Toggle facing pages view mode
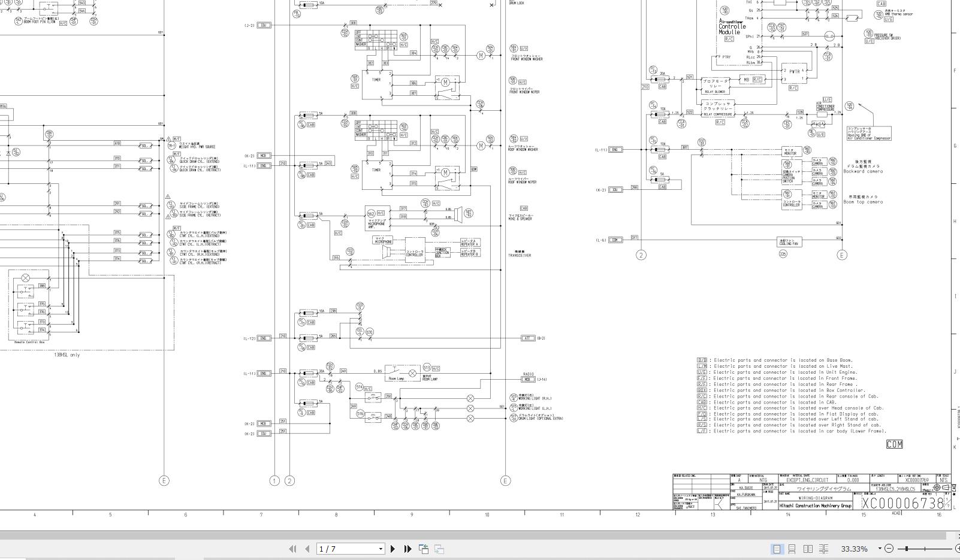Image resolution: width=960 pixels, height=560 pixels. (809, 548)
